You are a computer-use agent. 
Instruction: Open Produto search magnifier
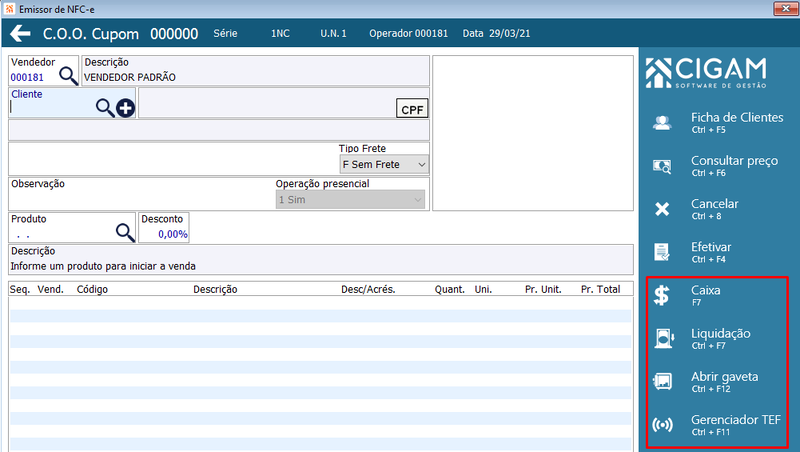(x=125, y=232)
